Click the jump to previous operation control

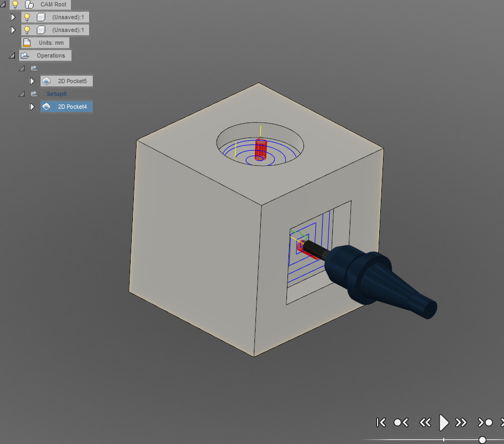(401, 422)
